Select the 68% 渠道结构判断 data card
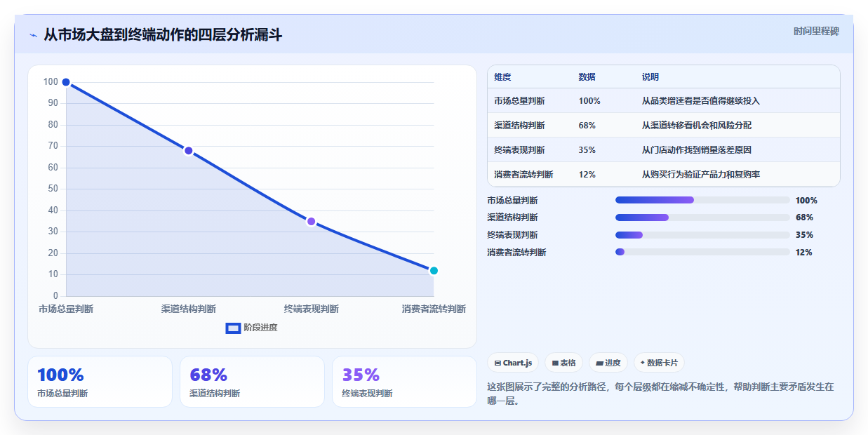This screenshot has width=868, height=435. pyautogui.click(x=252, y=382)
